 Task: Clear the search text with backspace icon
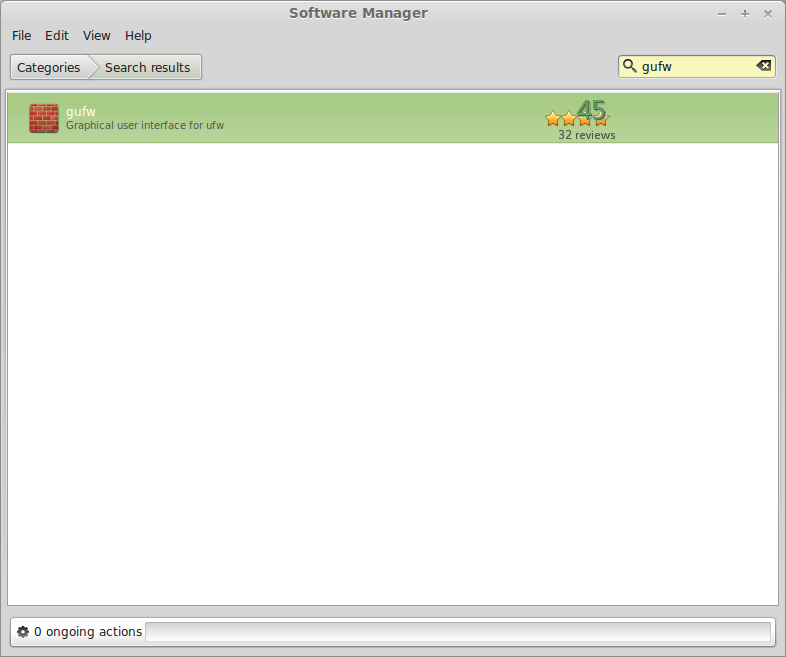pyautogui.click(x=763, y=66)
